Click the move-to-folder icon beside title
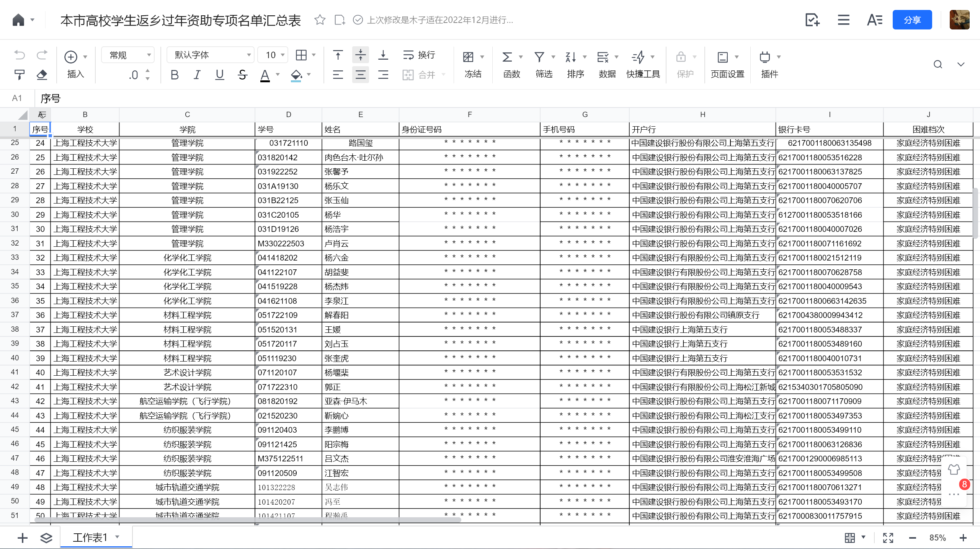Screen dimensions: 980x549 coord(339,20)
